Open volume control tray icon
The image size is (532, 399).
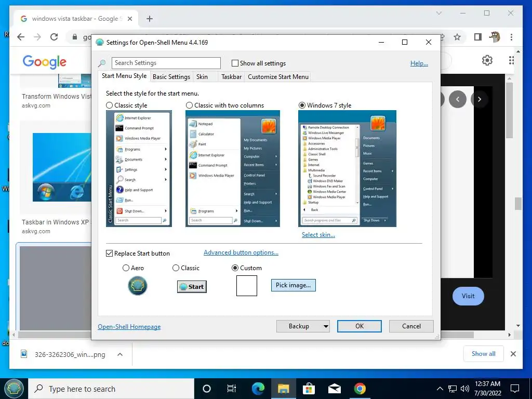pos(465,389)
